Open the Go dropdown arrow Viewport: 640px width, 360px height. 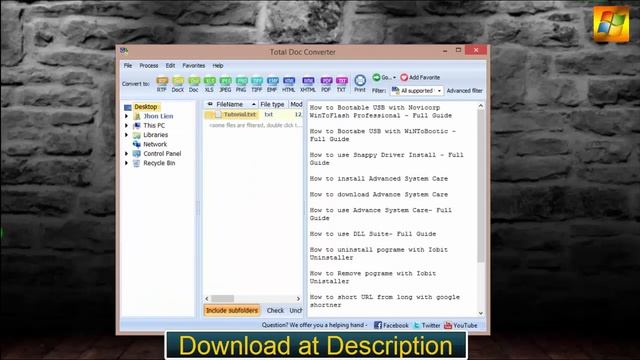coord(394,78)
